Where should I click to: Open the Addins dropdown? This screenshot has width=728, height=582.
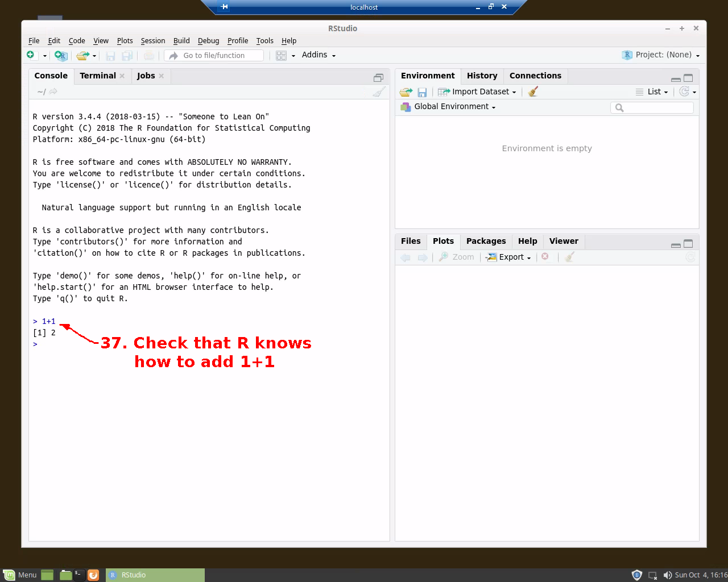coord(318,55)
